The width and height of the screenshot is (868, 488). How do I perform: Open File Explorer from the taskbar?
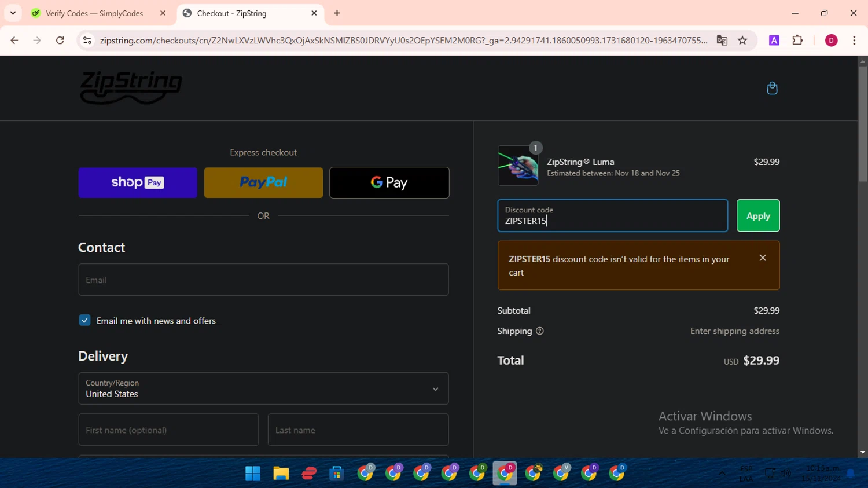click(x=281, y=474)
